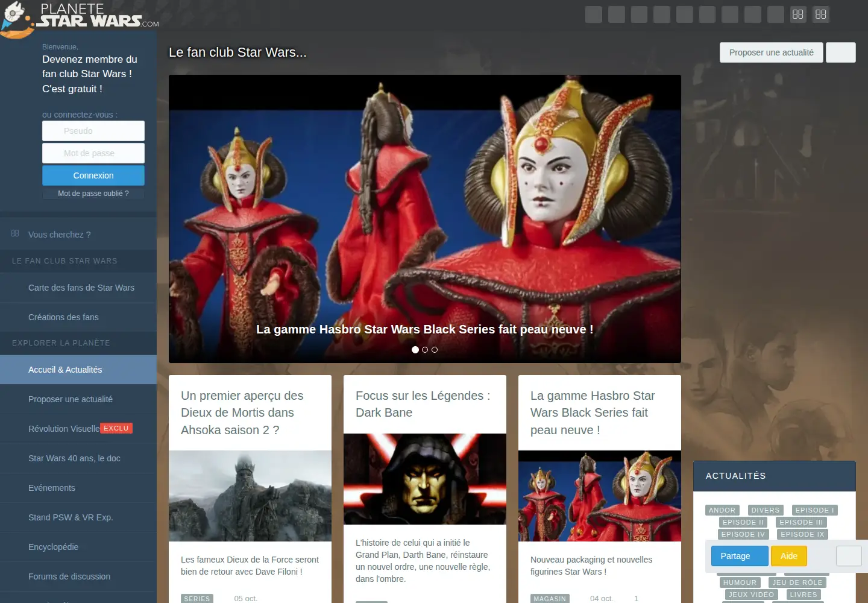Open the Hasbro Black Series card title
This screenshot has height=603, width=868.
[593, 412]
